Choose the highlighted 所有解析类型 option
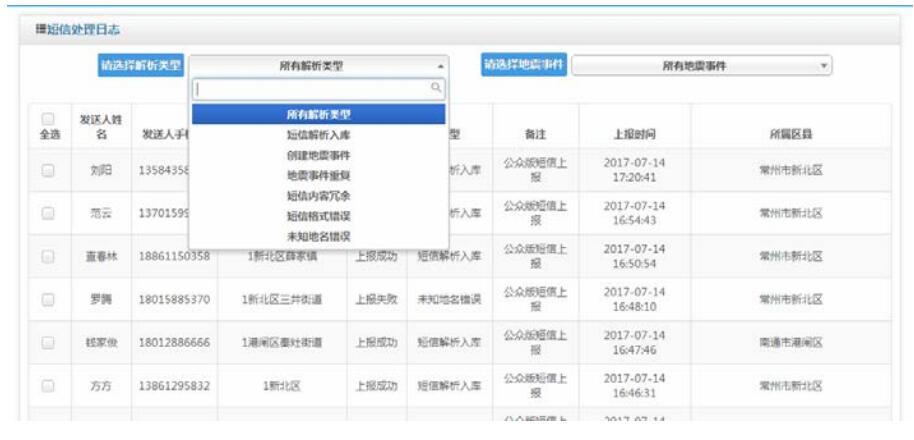Image resolution: width=914 pixels, height=440 pixels. [319, 114]
